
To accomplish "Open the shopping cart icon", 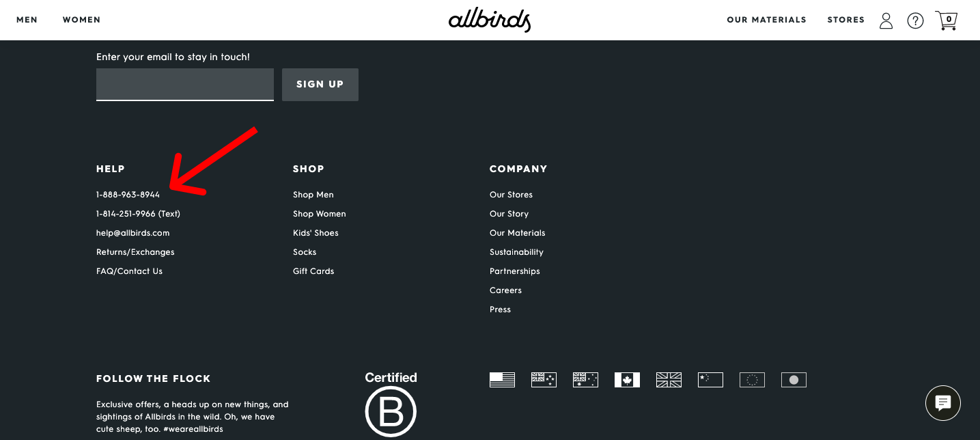I will click(x=946, y=20).
